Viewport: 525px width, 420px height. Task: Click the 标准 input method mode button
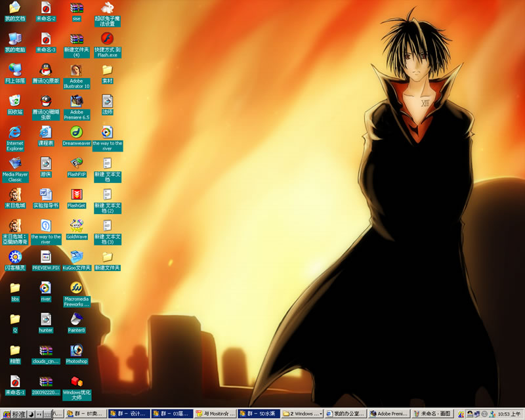click(18, 414)
